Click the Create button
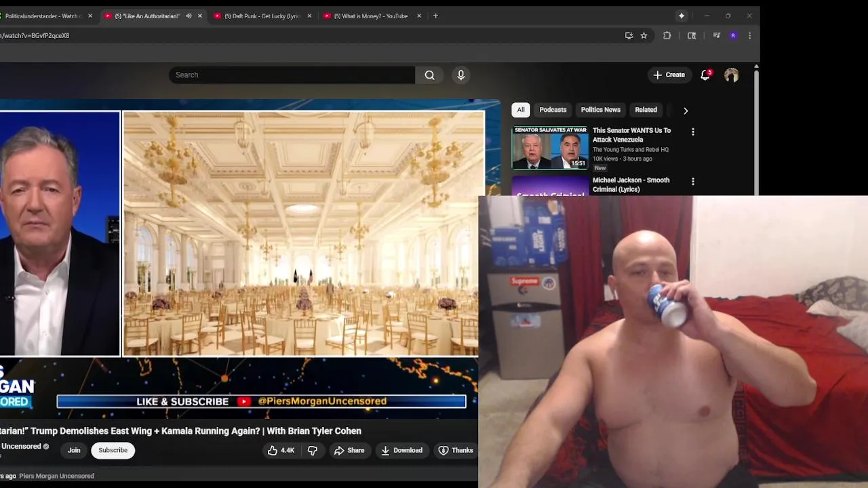The height and width of the screenshot is (488, 868). coord(669,75)
